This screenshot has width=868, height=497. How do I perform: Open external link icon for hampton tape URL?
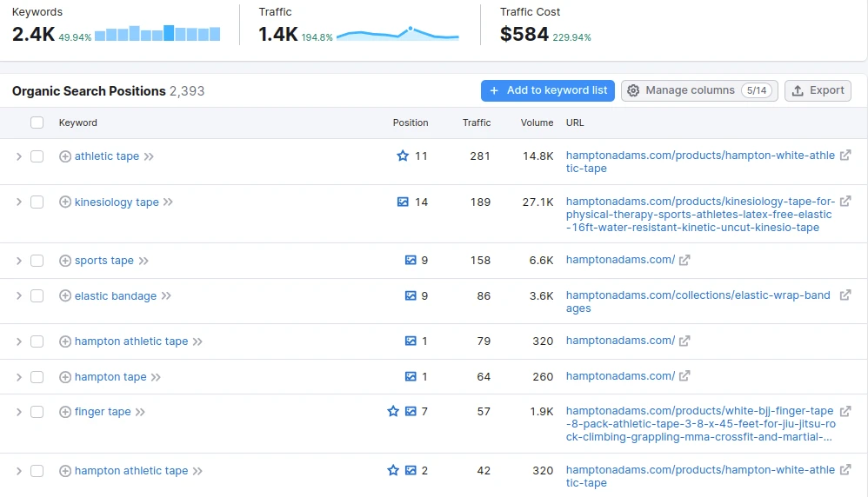(684, 376)
